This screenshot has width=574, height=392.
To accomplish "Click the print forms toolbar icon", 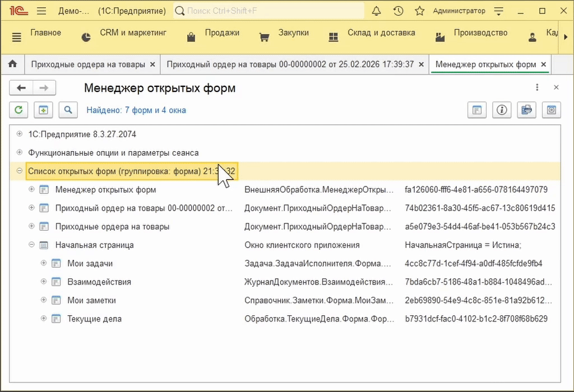I will pyautogui.click(x=527, y=110).
